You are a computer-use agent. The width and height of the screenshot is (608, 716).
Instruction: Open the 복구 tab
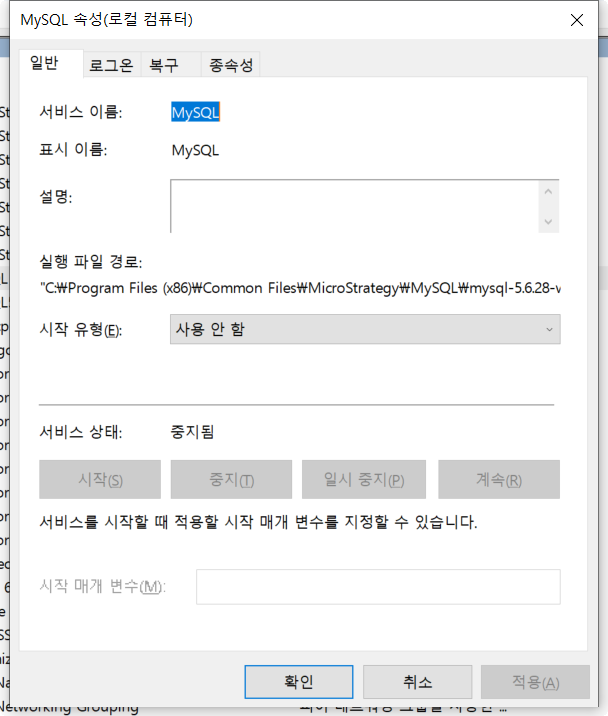click(x=171, y=65)
